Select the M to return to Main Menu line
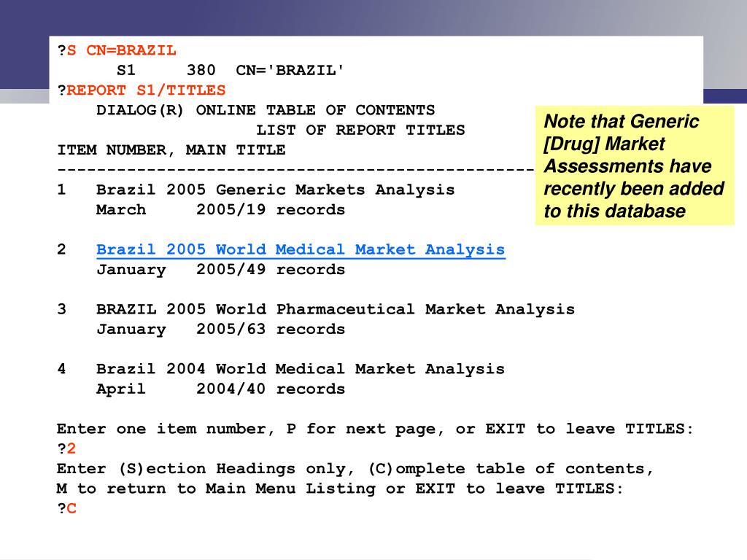Screen dimensions: 747x560 coord(340,489)
